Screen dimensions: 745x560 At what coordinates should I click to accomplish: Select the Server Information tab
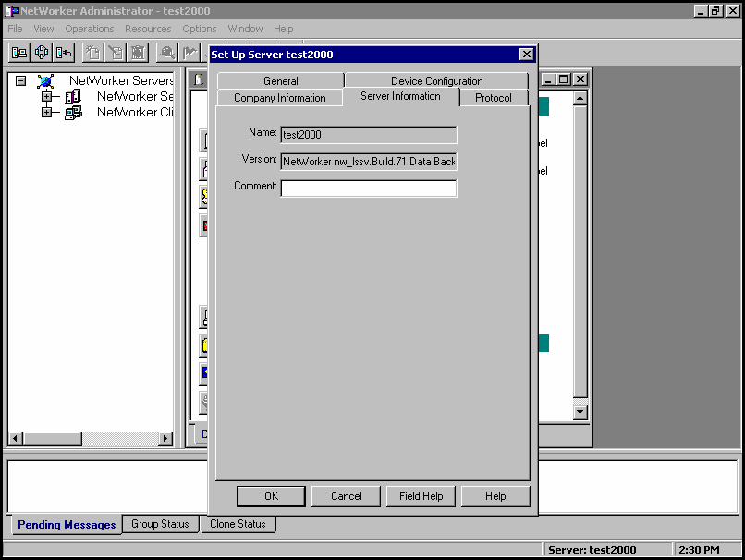tap(400, 96)
